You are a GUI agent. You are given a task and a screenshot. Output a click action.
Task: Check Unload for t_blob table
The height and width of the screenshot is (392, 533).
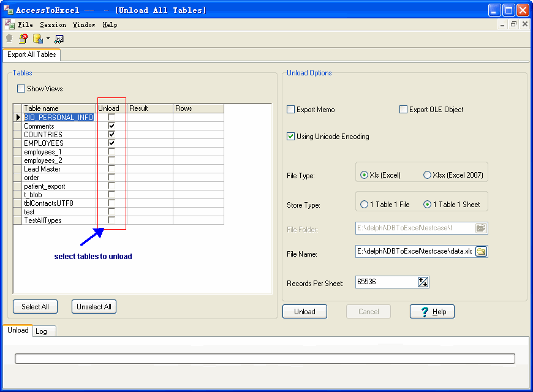coord(112,195)
